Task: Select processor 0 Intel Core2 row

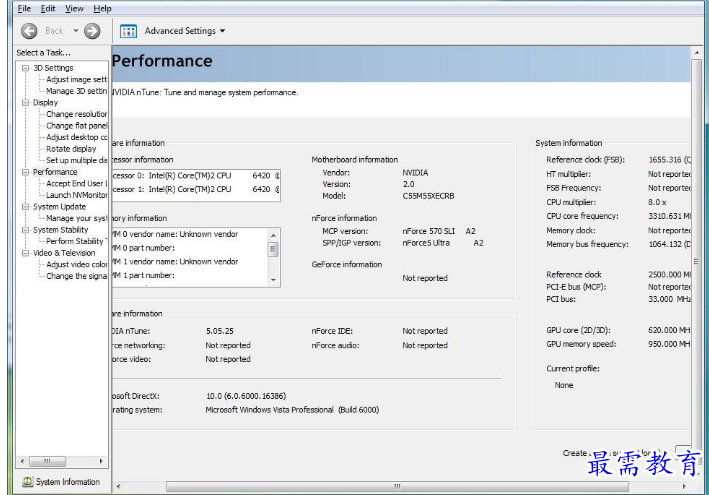Action: coord(196,176)
